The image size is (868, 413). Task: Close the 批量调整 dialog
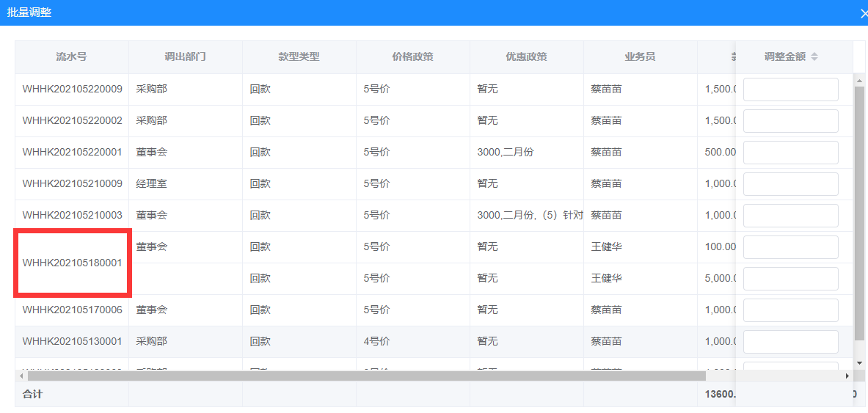(864, 13)
